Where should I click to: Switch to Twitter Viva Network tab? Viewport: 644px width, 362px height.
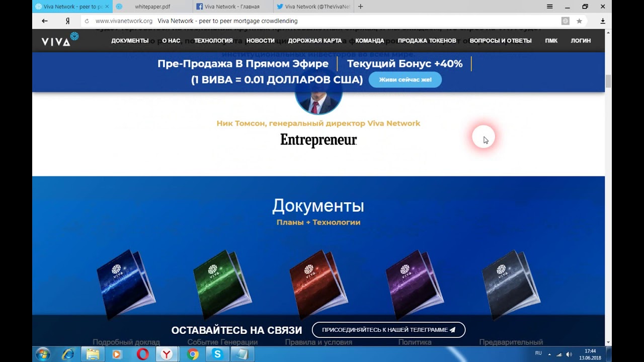pyautogui.click(x=313, y=7)
